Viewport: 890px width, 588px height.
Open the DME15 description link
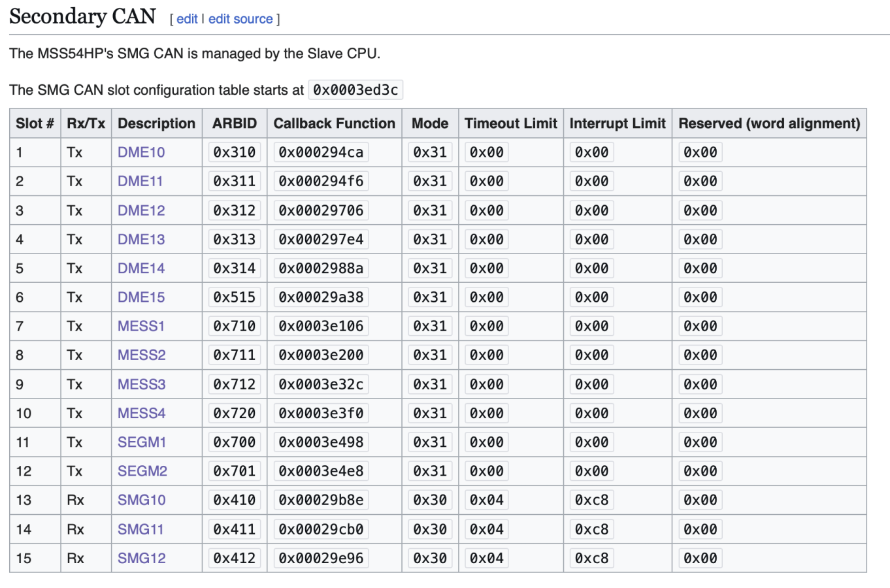[x=140, y=297]
